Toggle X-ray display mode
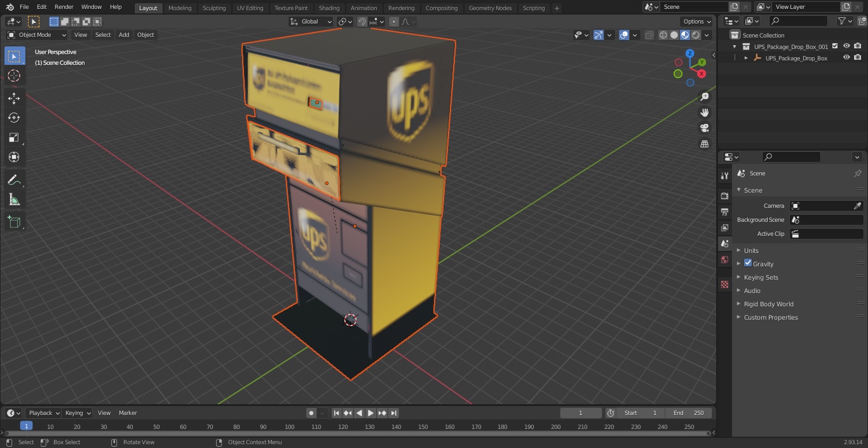Image resolution: width=868 pixels, height=448 pixels. [649, 35]
